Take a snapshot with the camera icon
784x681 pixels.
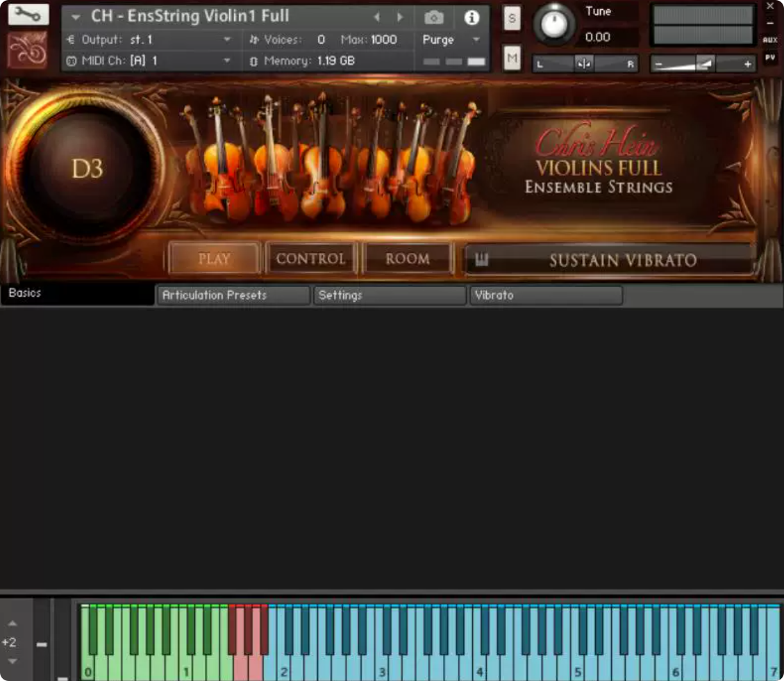pyautogui.click(x=433, y=18)
